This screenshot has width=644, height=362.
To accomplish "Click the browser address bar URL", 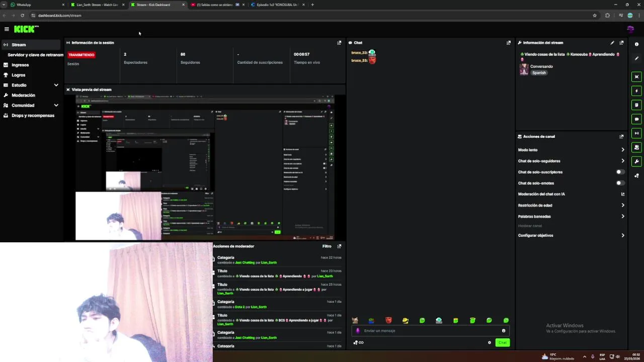I will (x=59, y=16).
